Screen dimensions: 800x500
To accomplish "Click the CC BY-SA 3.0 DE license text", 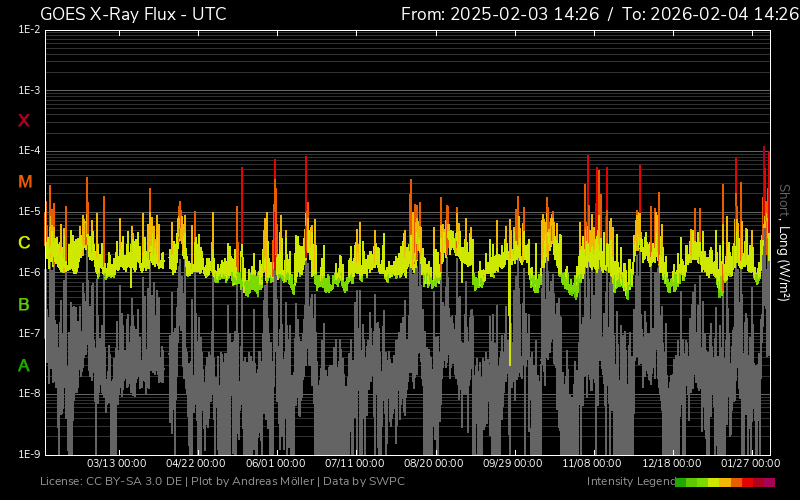I will pyautogui.click(x=134, y=482).
